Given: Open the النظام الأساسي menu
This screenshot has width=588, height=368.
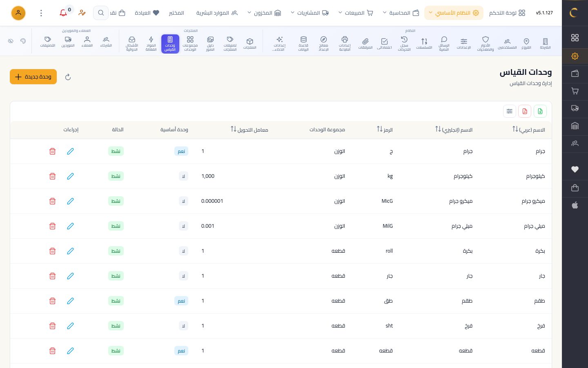Looking at the screenshot, I should point(454,13).
